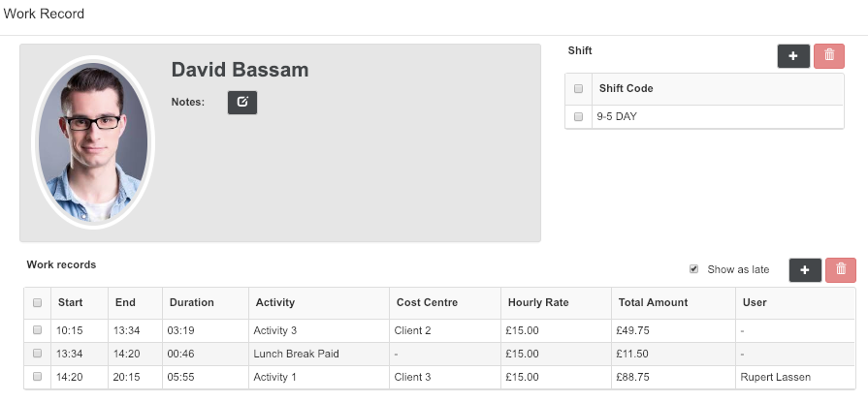The image size is (868, 402).
Task: Click the Total Amount column header
Action: click(x=654, y=302)
